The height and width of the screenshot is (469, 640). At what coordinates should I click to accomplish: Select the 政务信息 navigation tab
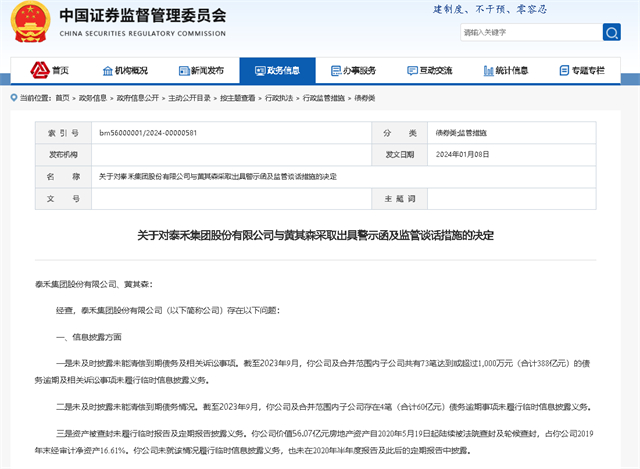click(278, 71)
